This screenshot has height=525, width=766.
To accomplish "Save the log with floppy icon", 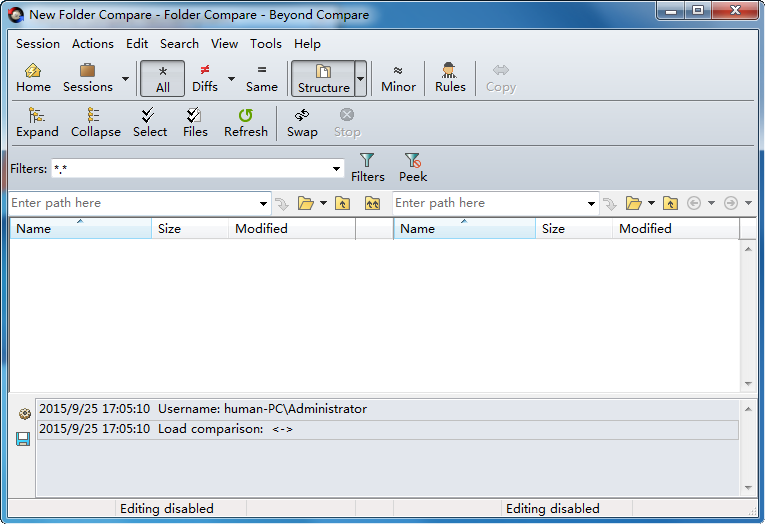I will (23, 439).
